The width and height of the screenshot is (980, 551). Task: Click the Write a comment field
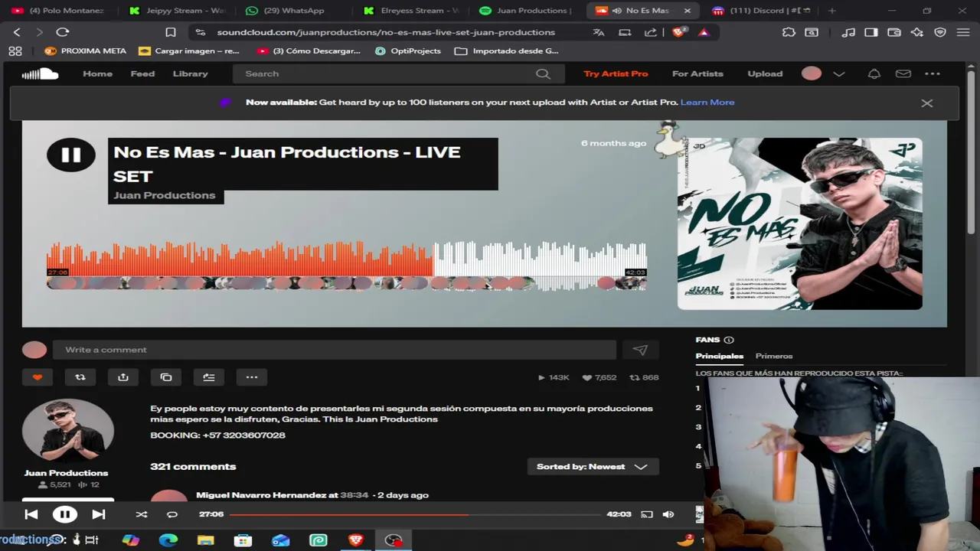[x=335, y=350]
